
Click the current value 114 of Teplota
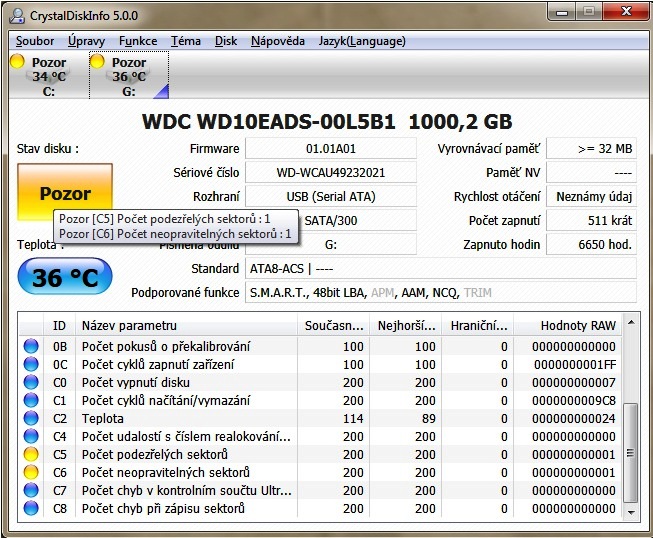pyautogui.click(x=353, y=418)
